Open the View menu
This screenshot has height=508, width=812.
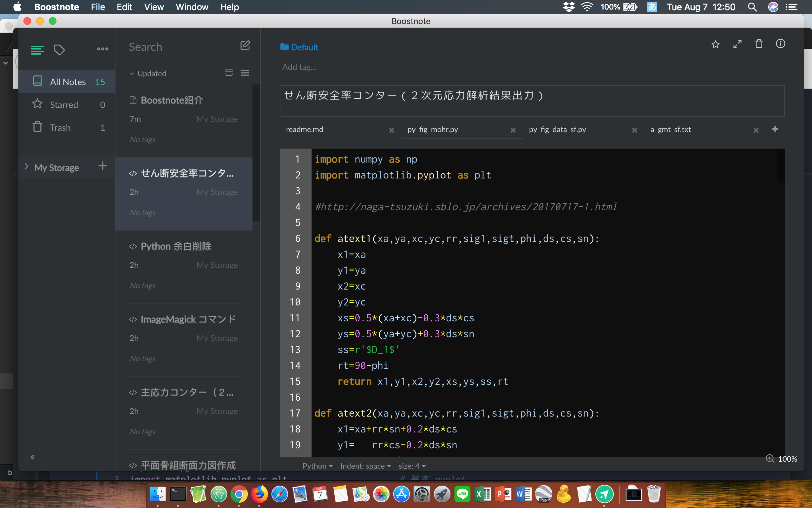point(154,7)
